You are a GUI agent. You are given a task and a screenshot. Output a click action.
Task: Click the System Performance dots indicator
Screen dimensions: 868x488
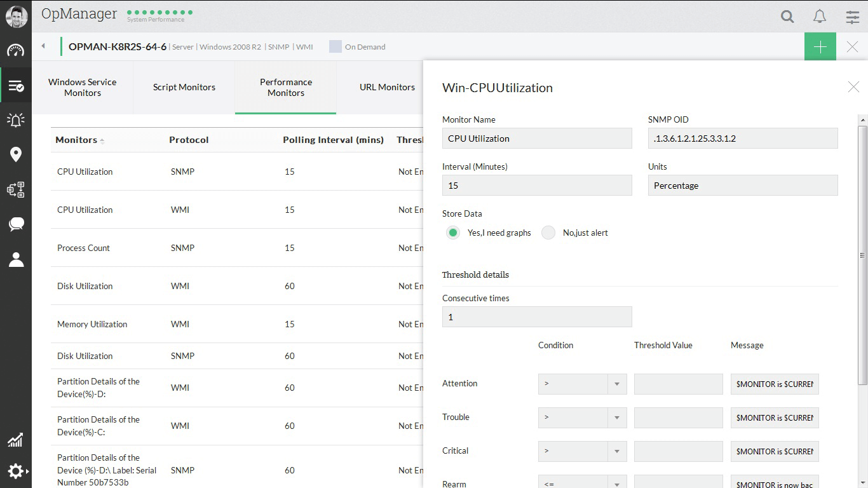pos(159,12)
